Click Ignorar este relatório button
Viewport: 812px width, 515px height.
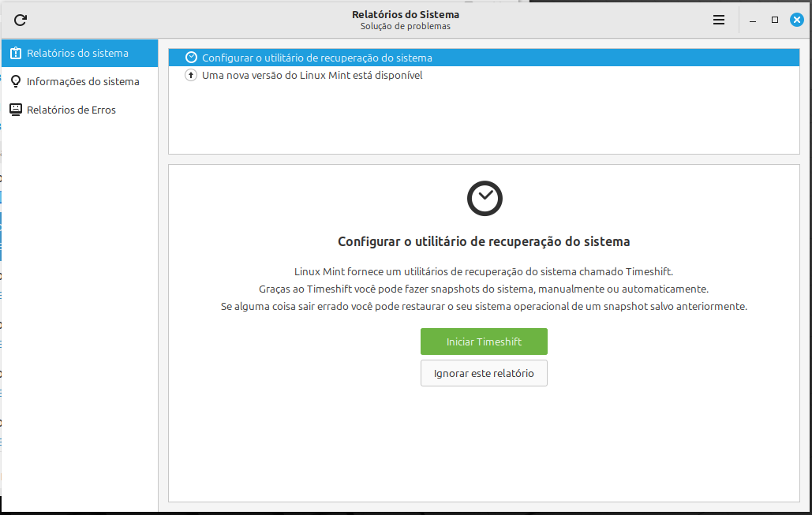coord(484,373)
